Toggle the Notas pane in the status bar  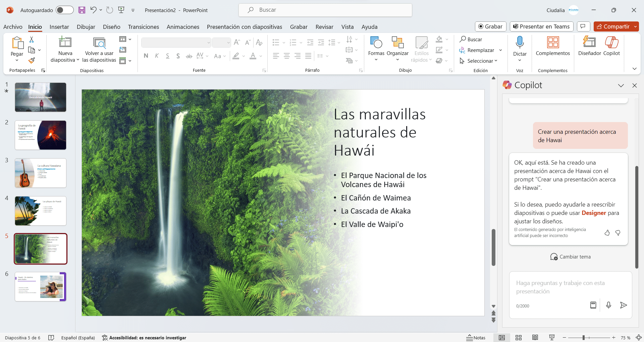(476, 338)
